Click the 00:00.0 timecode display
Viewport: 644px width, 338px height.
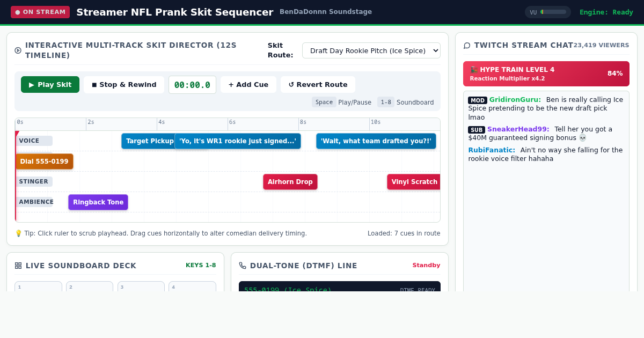(192, 85)
